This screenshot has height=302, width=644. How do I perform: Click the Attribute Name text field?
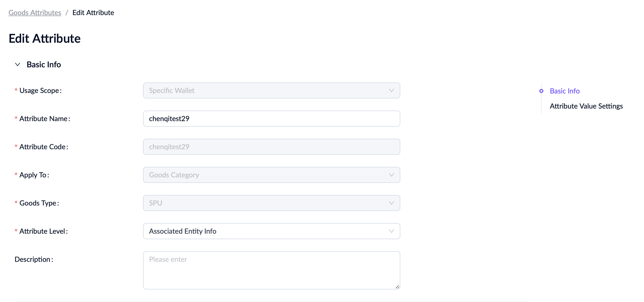tap(271, 119)
